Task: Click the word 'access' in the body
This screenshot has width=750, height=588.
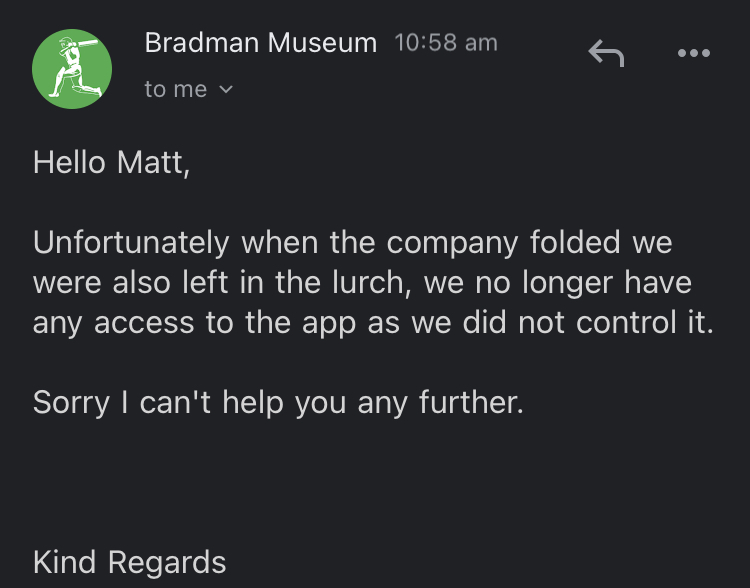Action: click(x=144, y=323)
